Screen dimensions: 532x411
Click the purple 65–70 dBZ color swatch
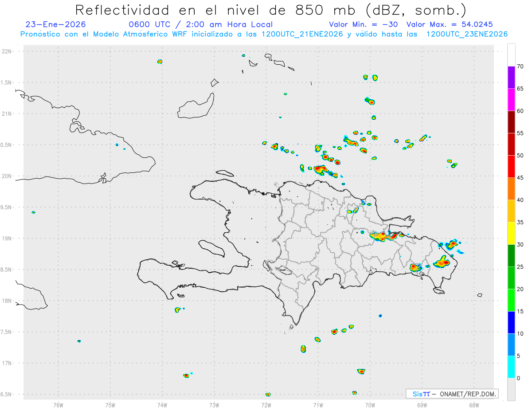click(511, 77)
